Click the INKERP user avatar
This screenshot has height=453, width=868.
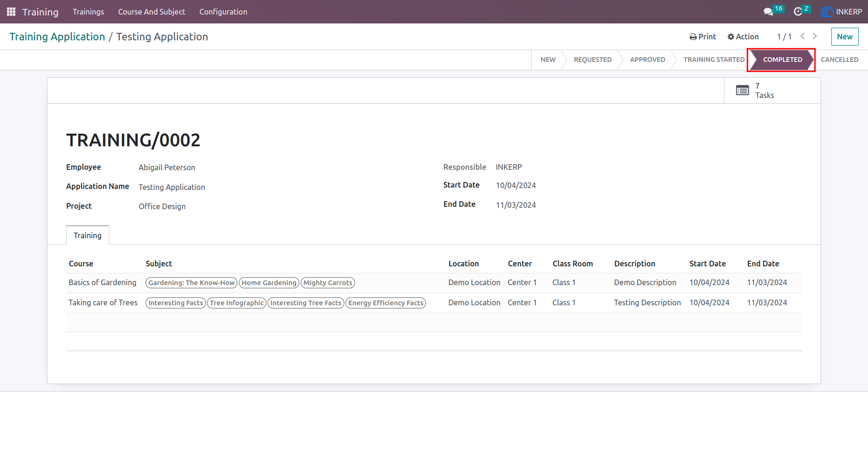click(827, 12)
